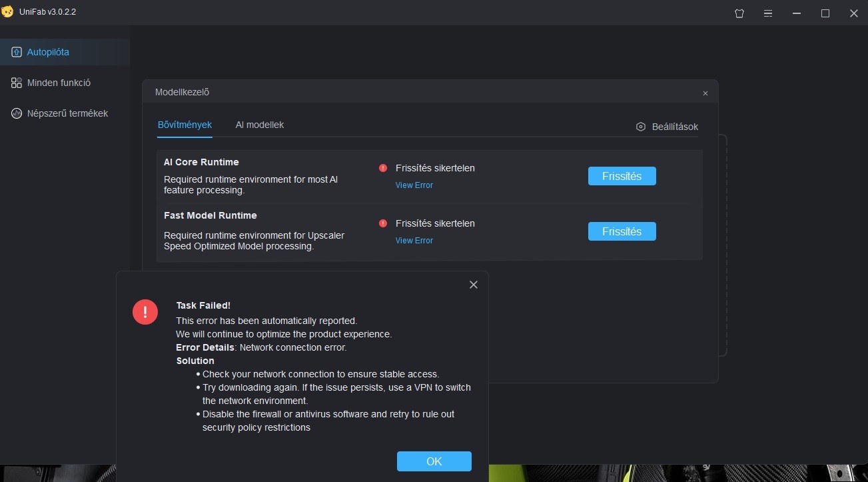
Task: Close the Modellkezelő dialog
Action: (705, 93)
